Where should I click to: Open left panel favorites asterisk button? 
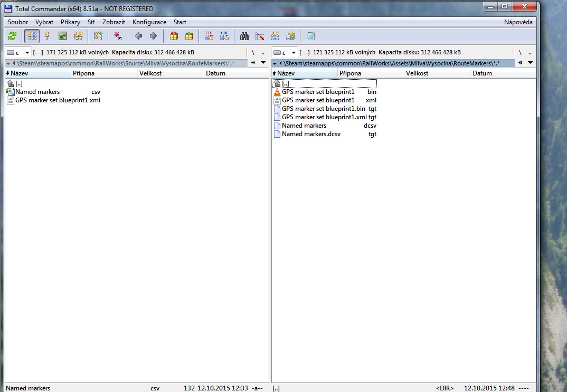click(x=253, y=63)
